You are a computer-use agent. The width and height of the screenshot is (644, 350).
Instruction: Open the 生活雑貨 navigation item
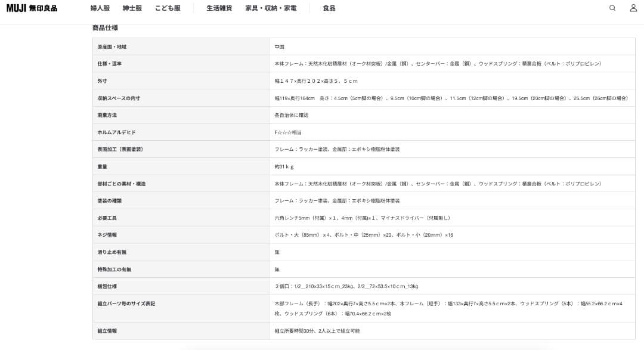coord(219,8)
